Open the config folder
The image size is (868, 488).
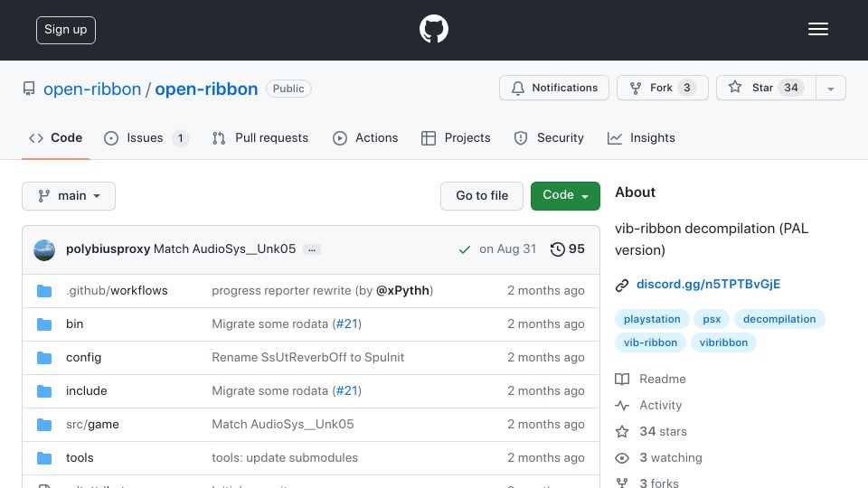tap(83, 358)
